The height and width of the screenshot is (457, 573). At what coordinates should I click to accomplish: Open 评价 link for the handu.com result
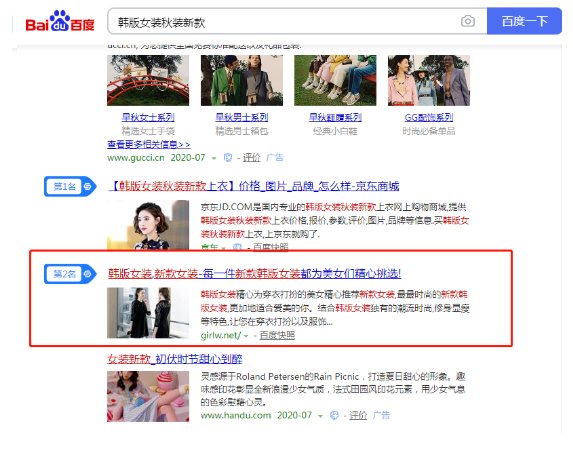pos(358,415)
